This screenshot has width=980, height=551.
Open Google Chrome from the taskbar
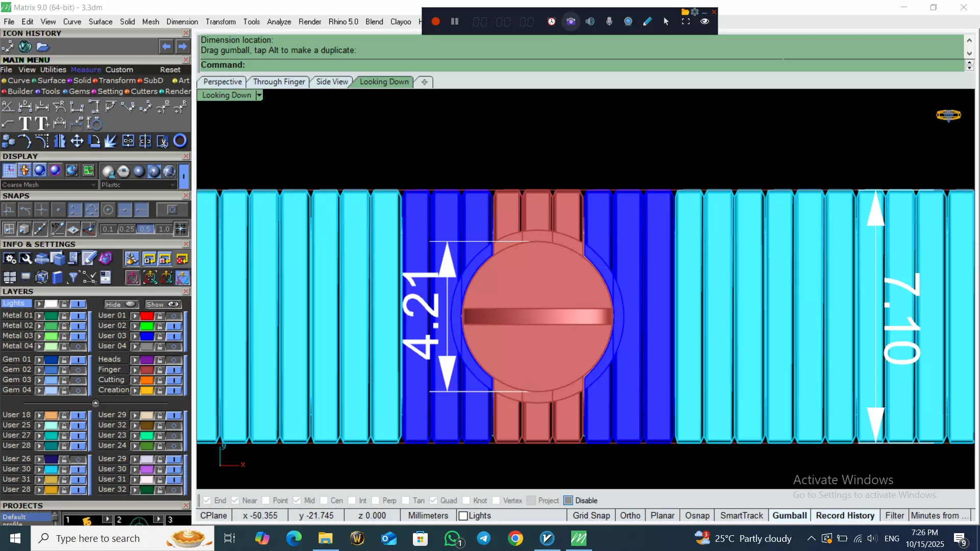[516, 538]
